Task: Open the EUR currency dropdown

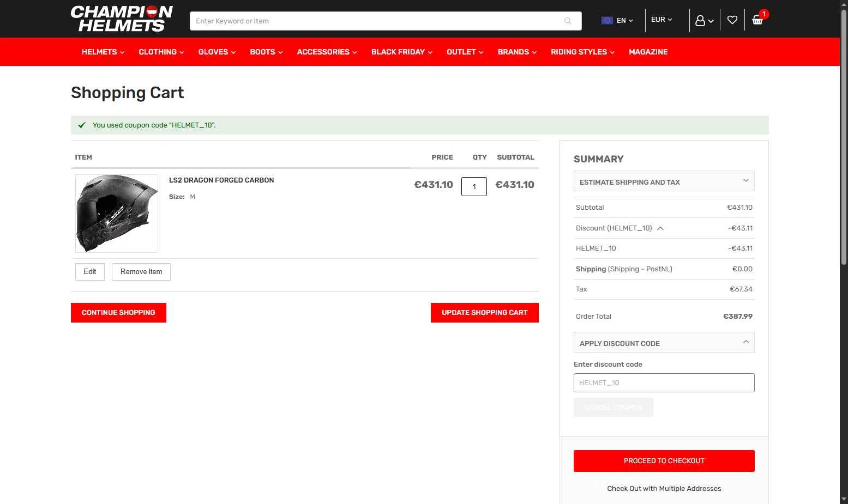Action: point(661,20)
